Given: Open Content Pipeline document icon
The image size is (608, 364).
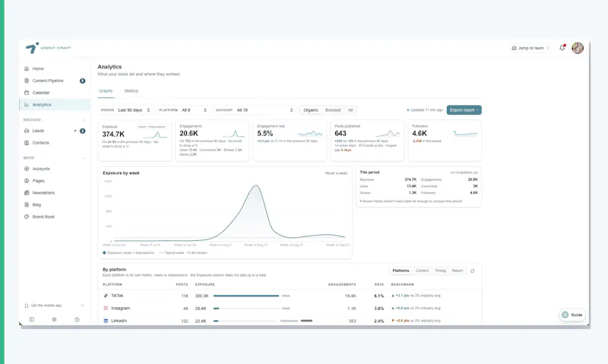Looking at the screenshot, I should coord(27,81).
